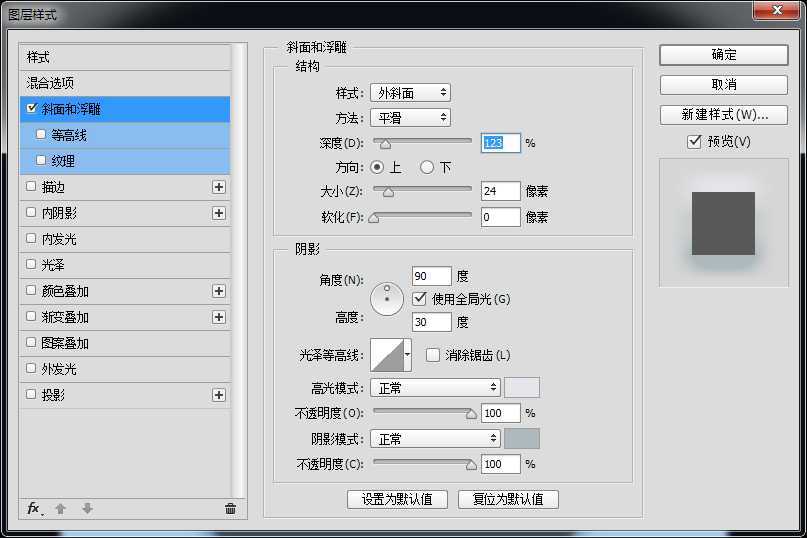Expand the 高光模式 blend mode dropdown
Image resolution: width=807 pixels, height=538 pixels.
[x=434, y=387]
